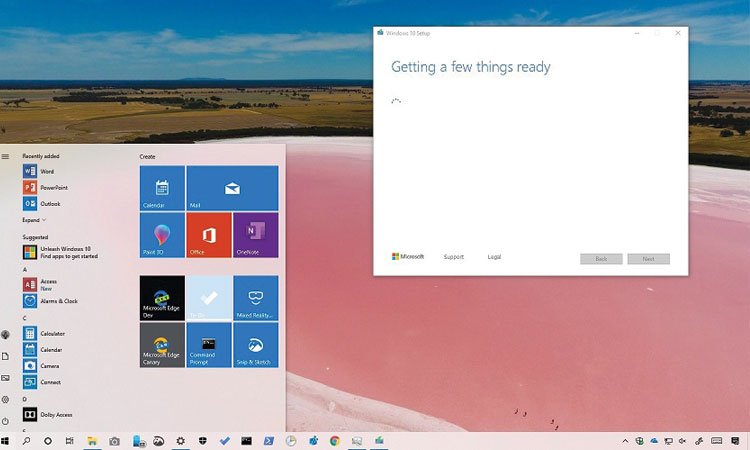Open the Mixed Reality tile
Image resolution: width=750 pixels, height=450 pixels.
[255, 298]
